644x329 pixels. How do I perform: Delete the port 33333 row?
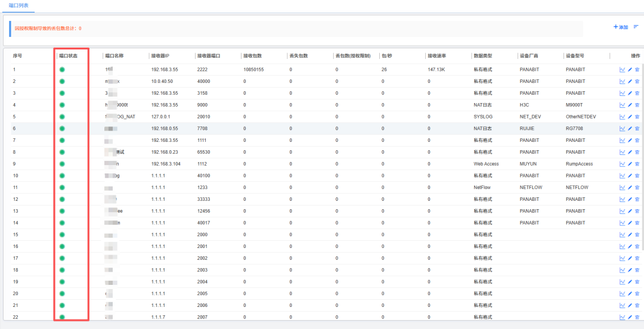pyautogui.click(x=637, y=200)
